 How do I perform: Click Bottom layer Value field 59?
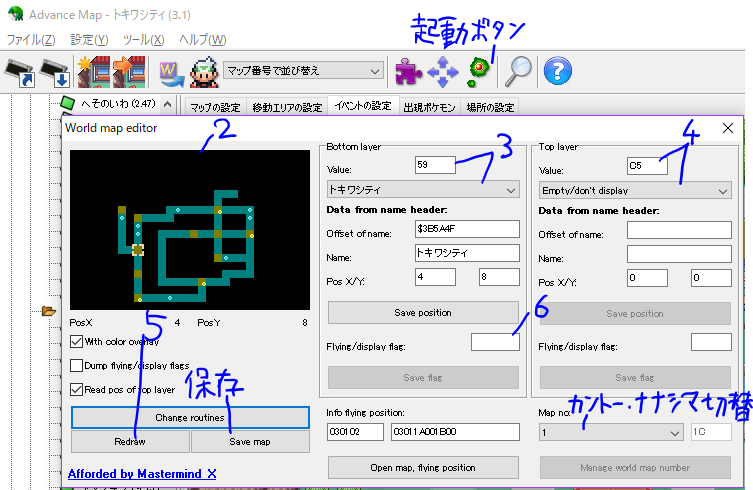pos(435,165)
